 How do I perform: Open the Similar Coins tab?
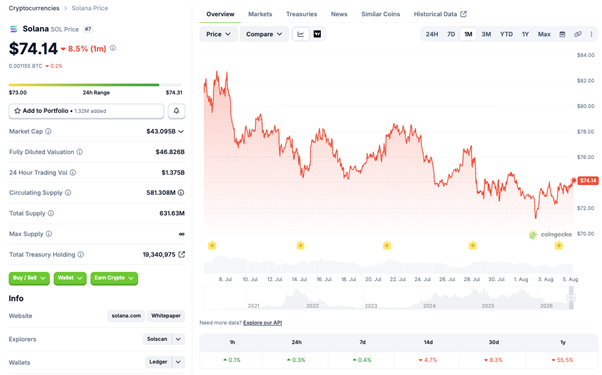click(x=380, y=14)
